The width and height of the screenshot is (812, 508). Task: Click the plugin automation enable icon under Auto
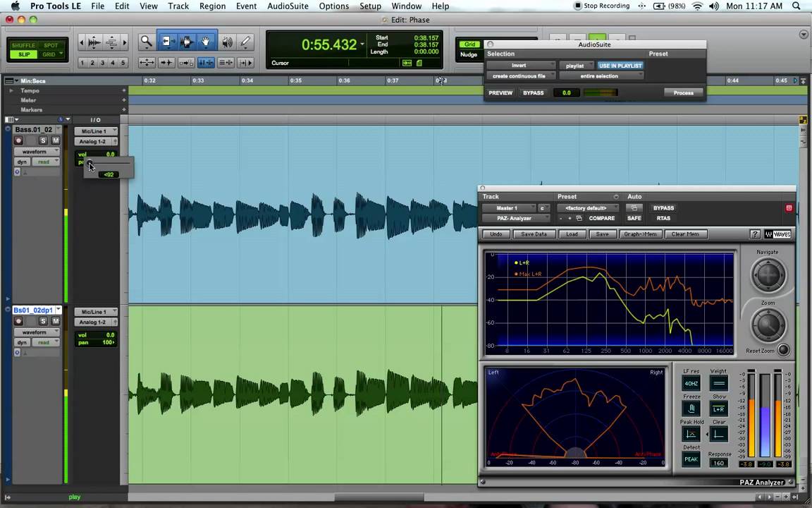[x=634, y=208]
